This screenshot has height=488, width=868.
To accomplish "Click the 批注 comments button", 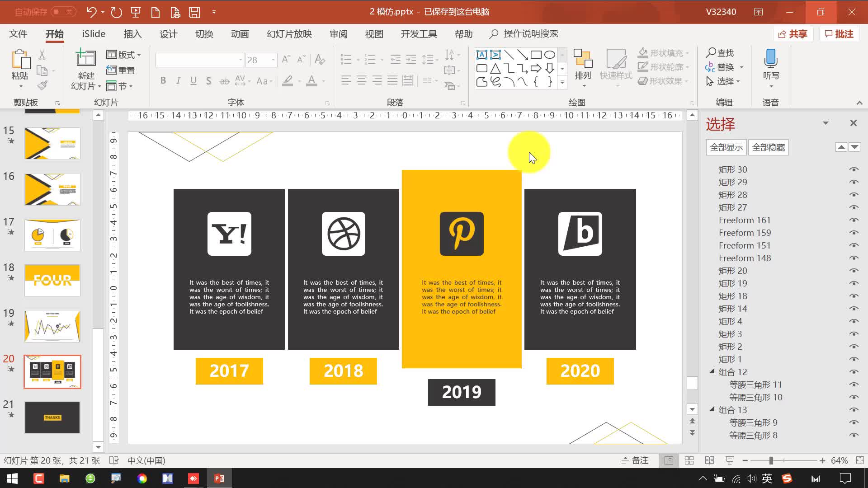I will [839, 34].
